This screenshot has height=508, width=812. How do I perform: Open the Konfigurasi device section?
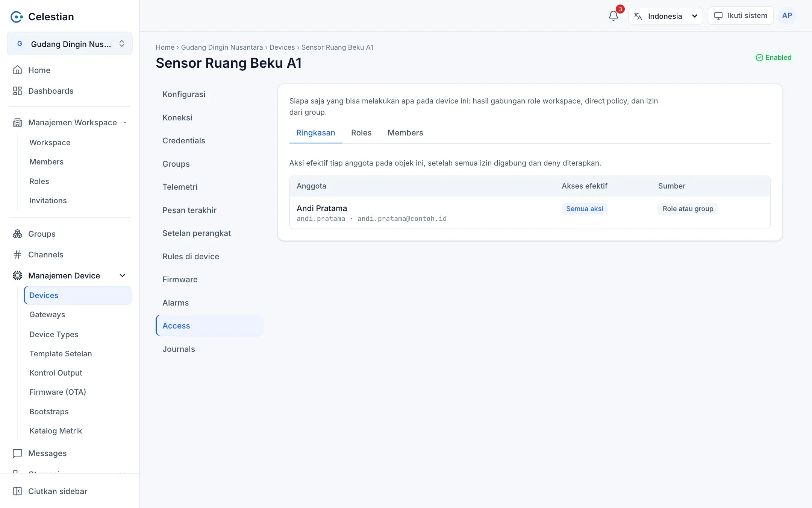(209, 94)
